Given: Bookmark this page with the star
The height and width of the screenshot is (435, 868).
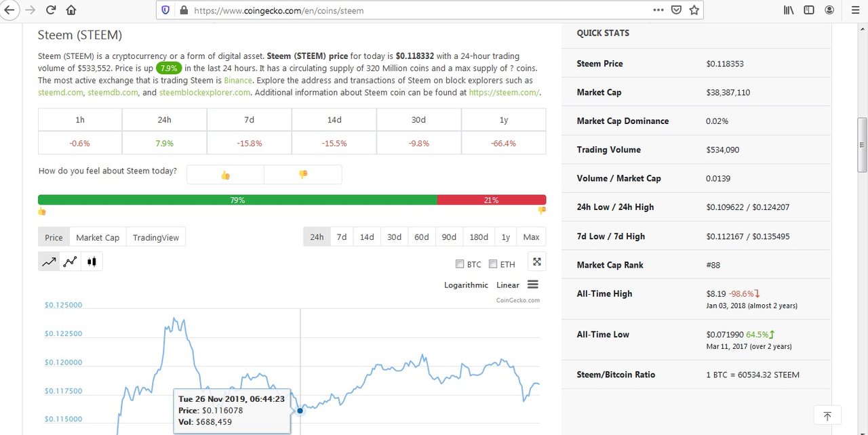Looking at the screenshot, I should [x=694, y=10].
